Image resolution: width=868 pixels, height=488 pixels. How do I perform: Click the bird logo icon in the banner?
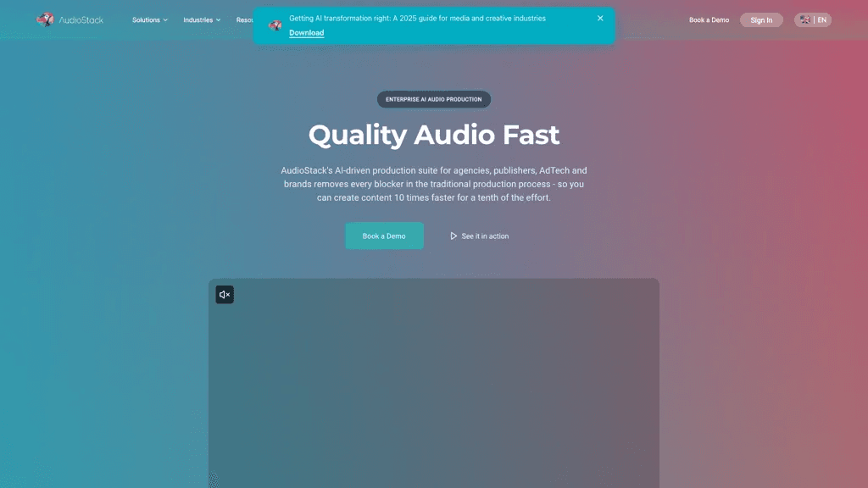pyautogui.click(x=275, y=25)
